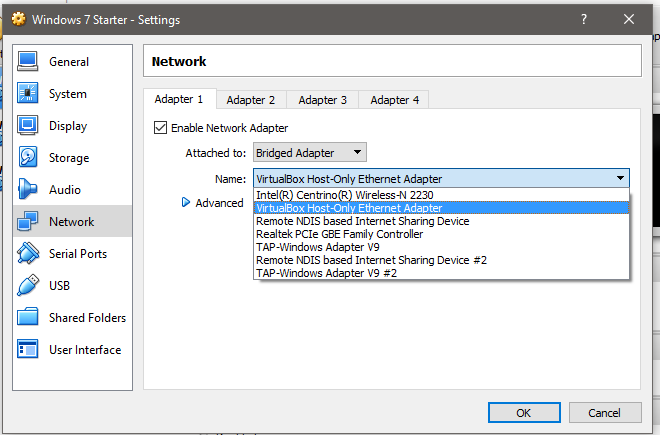660x435 pixels.
Task: Uncheck Enable Network Adapter checkbox
Action: (160, 128)
